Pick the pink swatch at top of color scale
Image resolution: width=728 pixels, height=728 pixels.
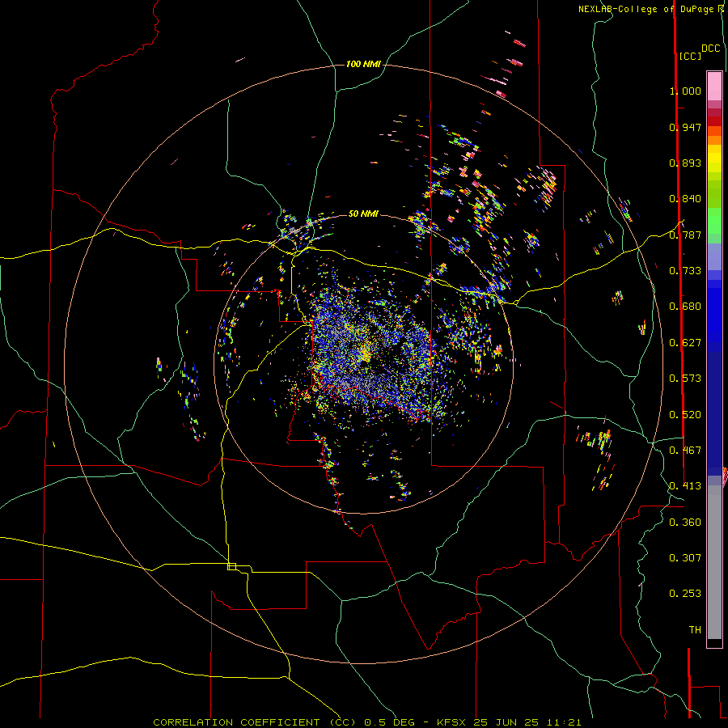(714, 86)
